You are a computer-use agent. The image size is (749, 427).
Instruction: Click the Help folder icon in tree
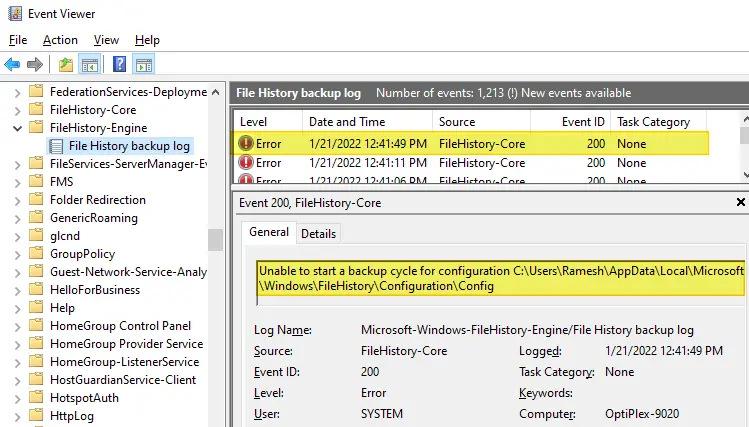[x=36, y=308]
